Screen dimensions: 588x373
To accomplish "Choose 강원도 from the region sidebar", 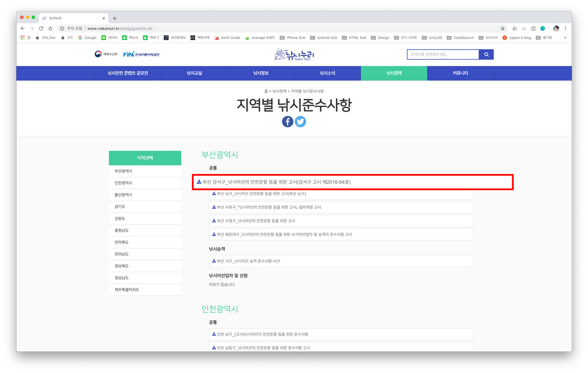I will (x=120, y=219).
